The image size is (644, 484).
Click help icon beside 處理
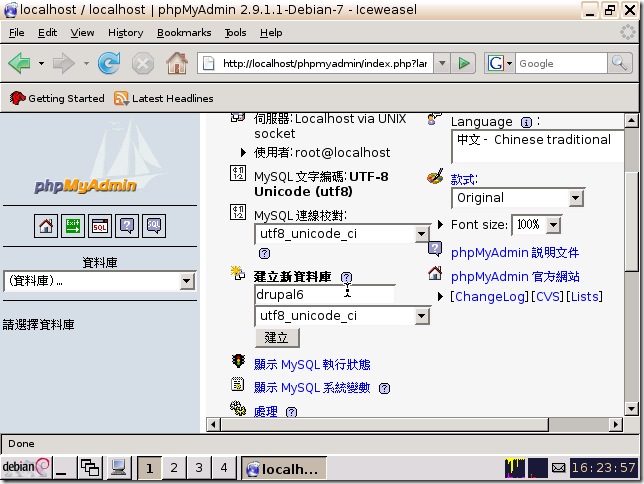click(291, 412)
